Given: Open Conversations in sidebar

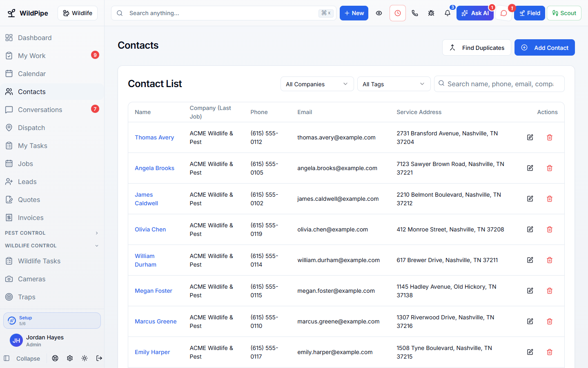Looking at the screenshot, I should click(x=52, y=110).
